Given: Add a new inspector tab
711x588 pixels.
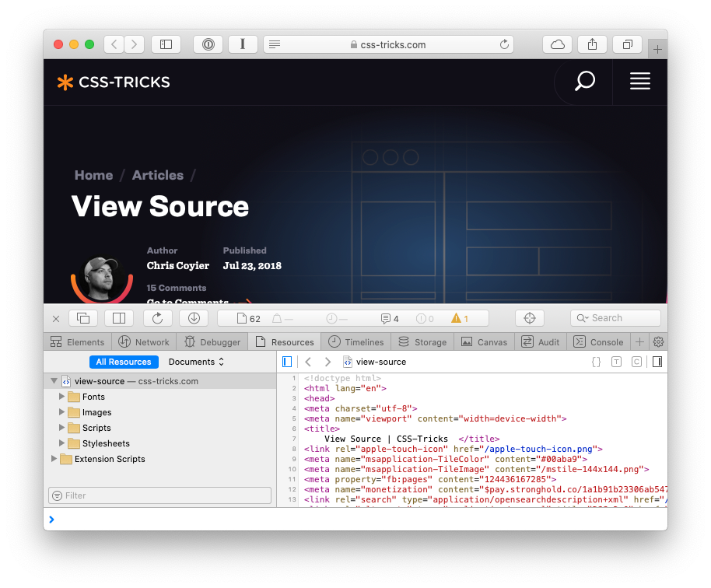Looking at the screenshot, I should pyautogui.click(x=639, y=341).
